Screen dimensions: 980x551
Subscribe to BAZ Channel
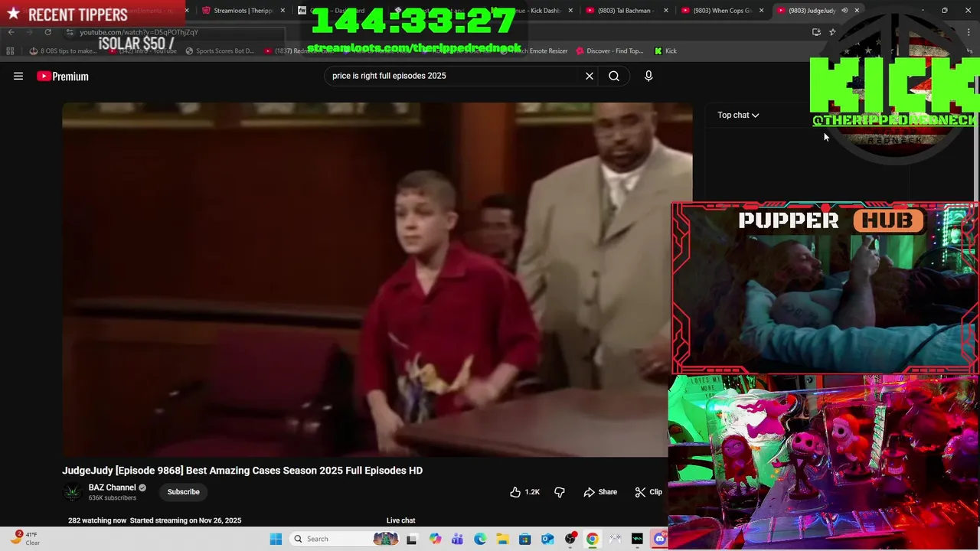(184, 492)
